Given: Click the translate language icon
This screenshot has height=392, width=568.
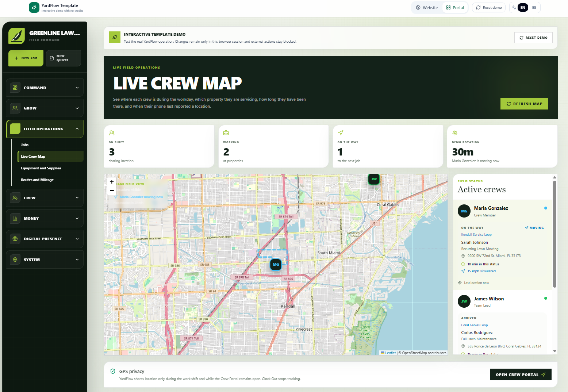Looking at the screenshot, I should pos(514,7).
